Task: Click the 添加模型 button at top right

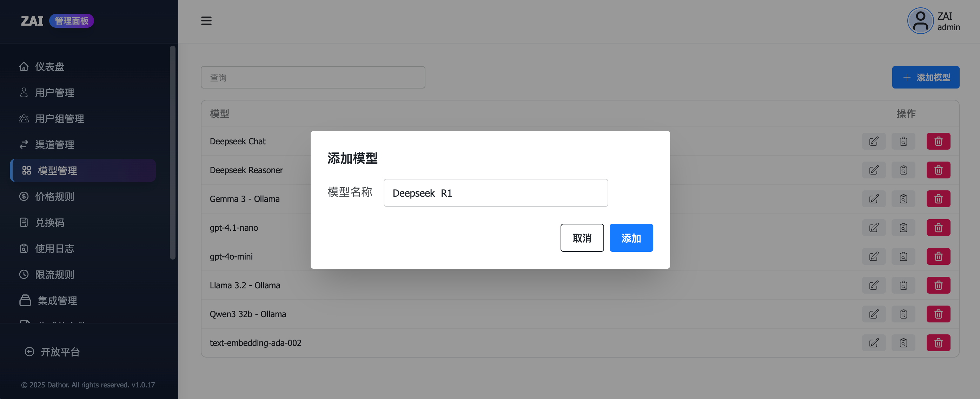Action: pos(925,77)
